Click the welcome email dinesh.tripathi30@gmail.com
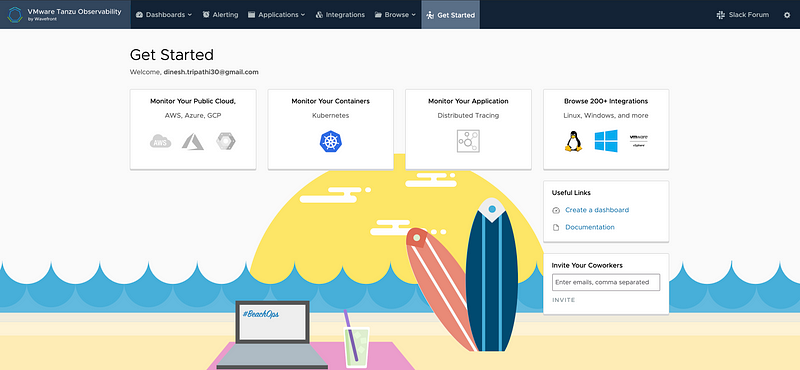 point(211,72)
